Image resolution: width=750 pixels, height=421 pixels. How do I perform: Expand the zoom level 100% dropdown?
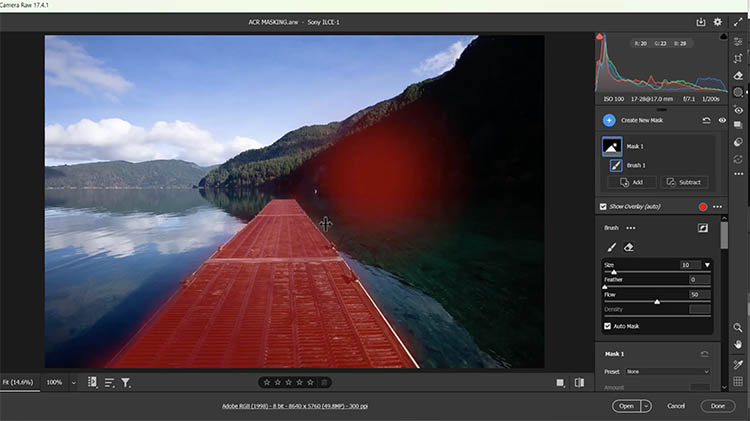74,382
